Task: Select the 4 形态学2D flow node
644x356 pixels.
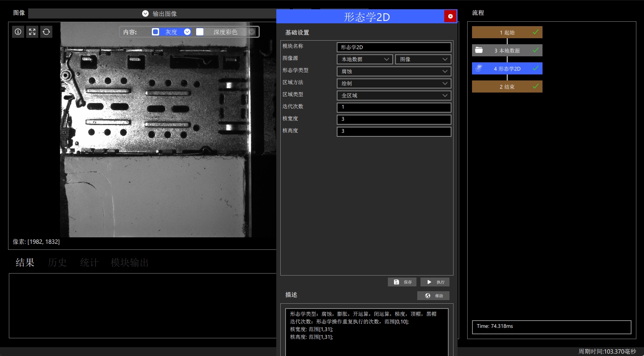Action: (x=507, y=68)
